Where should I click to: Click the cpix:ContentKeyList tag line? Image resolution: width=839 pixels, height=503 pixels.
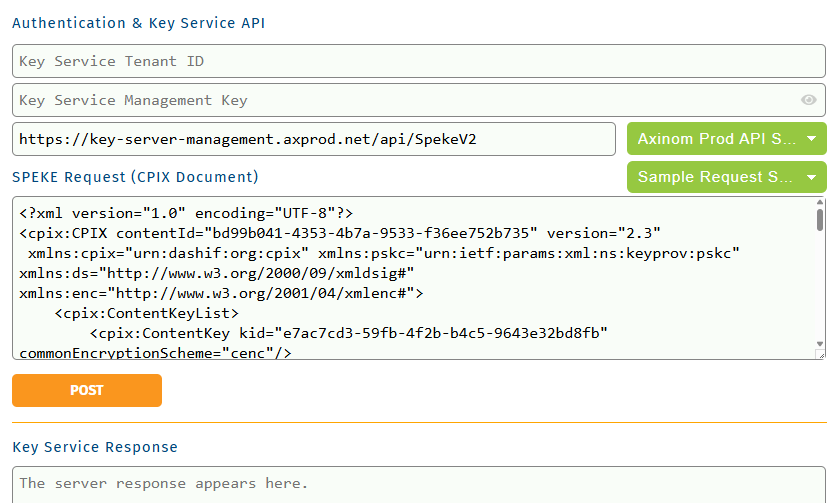click(146, 313)
